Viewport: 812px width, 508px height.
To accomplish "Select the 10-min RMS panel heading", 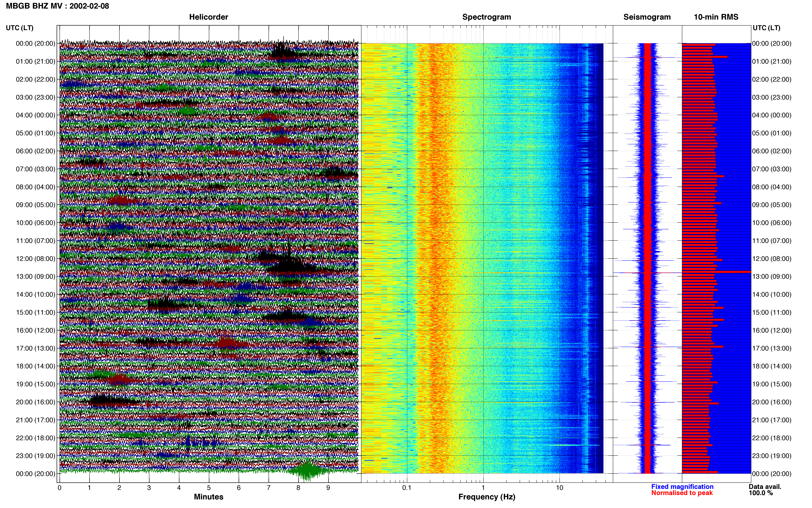I will coord(716,17).
